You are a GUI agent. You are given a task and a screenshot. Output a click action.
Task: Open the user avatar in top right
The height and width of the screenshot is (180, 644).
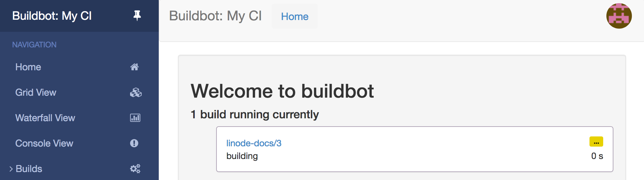point(619,16)
